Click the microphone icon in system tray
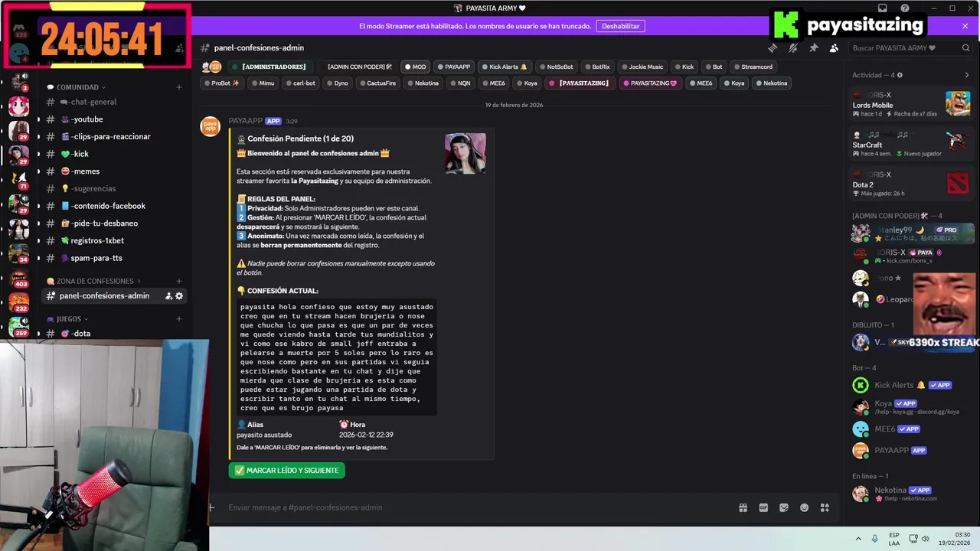Image resolution: width=980 pixels, height=551 pixels. 875,539
